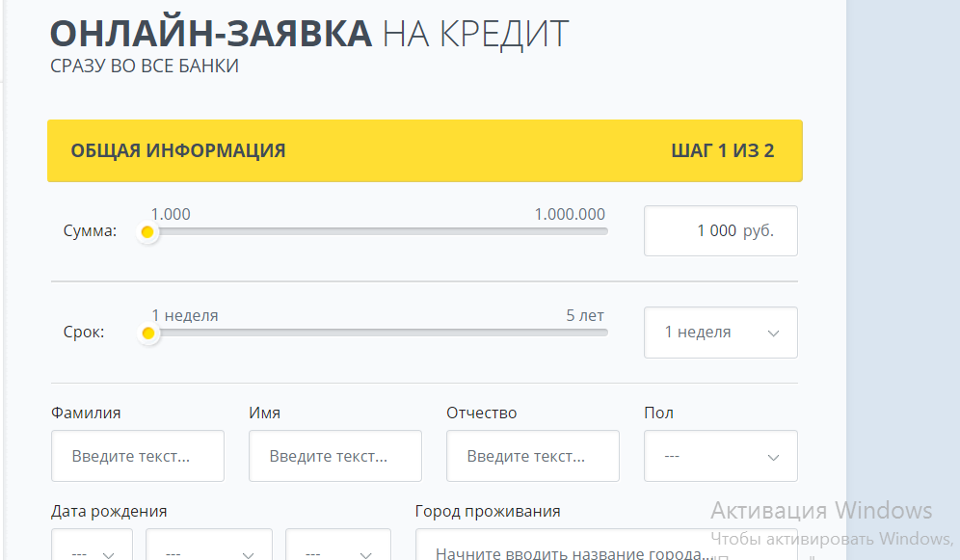This screenshot has width=960, height=560.
Task: Click the СРАЗУ ВО ВСЕ БАНКИ subtitle
Action: tap(145, 67)
